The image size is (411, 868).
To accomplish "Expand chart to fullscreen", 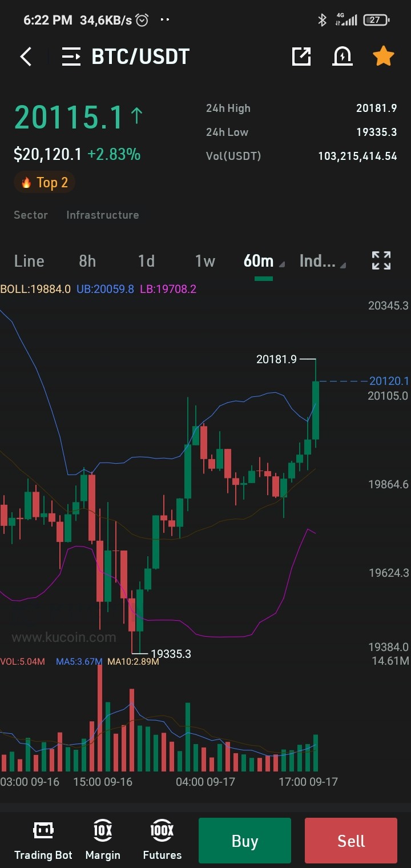I will (x=381, y=260).
